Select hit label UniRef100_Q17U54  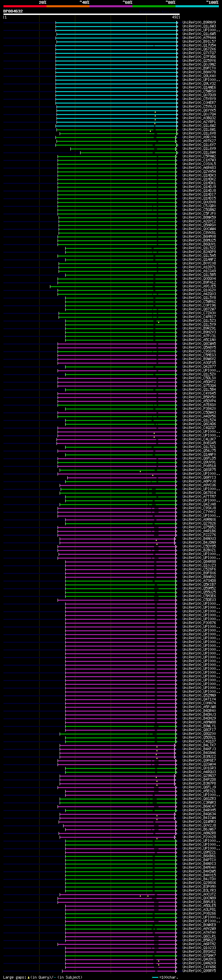199,45
